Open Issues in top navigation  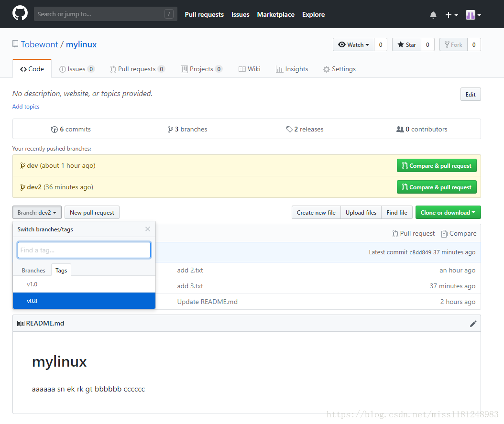pos(241,14)
